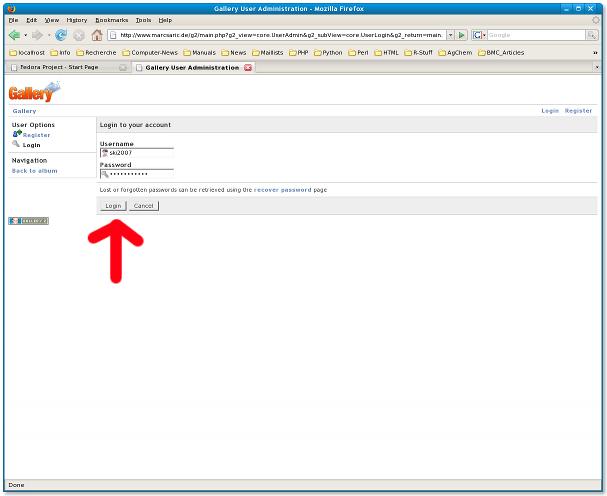The image size is (607, 496).
Task: Click the green Go button beside URL bar
Action: click(x=462, y=35)
